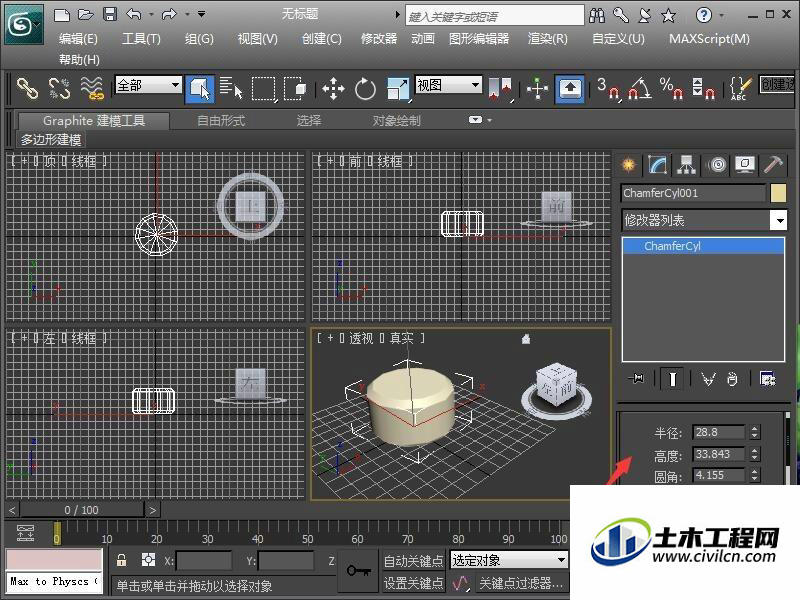Click the Select and Manipulate icon
800x600 pixels.
(537, 89)
